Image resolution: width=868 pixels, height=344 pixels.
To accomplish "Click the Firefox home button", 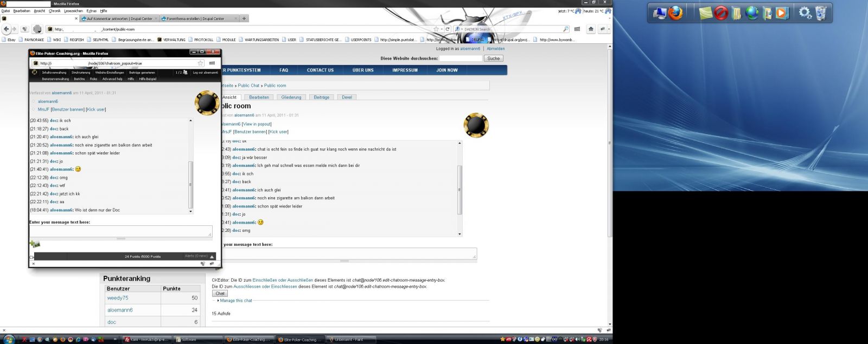I will (x=591, y=29).
